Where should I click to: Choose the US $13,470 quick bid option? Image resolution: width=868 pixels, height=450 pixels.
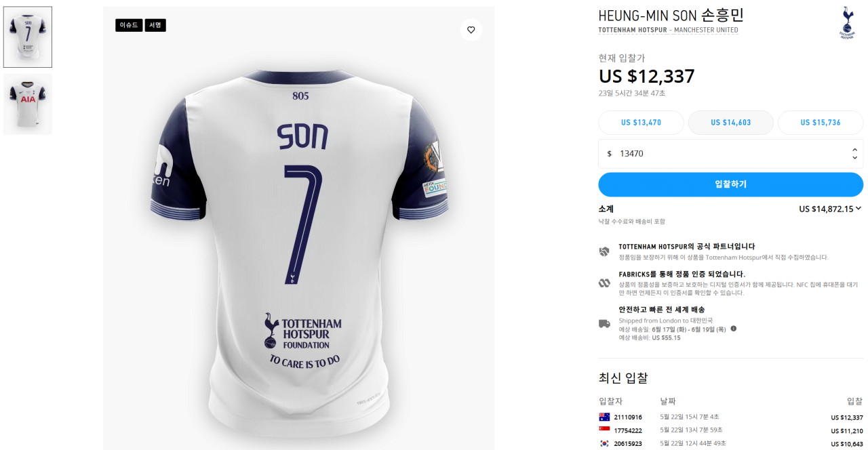[641, 123]
